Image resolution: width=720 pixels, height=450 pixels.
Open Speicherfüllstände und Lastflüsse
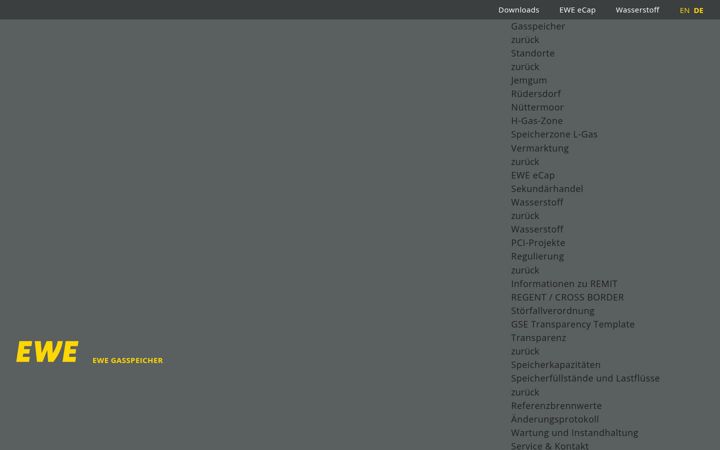pos(585,378)
